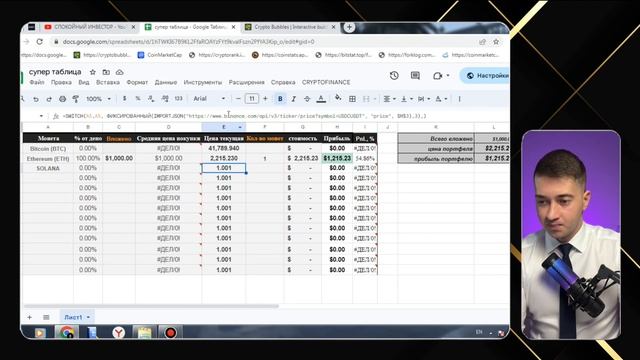
Task: Click move to folder icon
Action: 106,72
